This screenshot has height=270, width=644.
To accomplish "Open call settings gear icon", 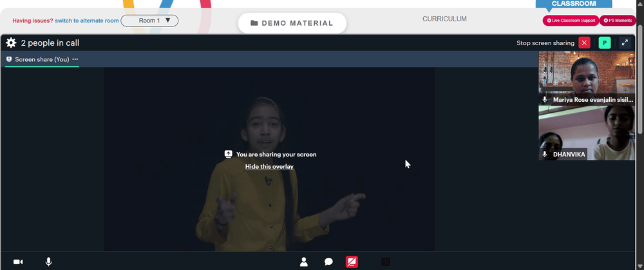I will point(11,43).
